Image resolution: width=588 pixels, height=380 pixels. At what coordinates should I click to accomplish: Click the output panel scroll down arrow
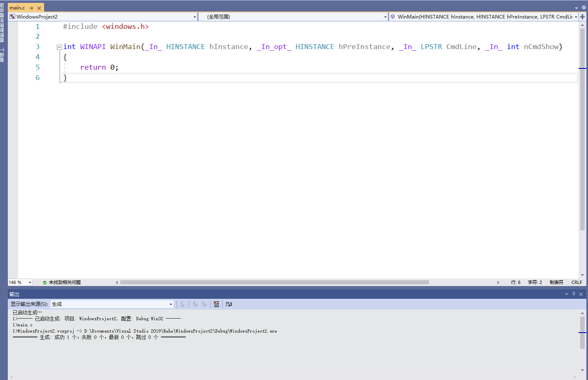pyautogui.click(x=582, y=371)
